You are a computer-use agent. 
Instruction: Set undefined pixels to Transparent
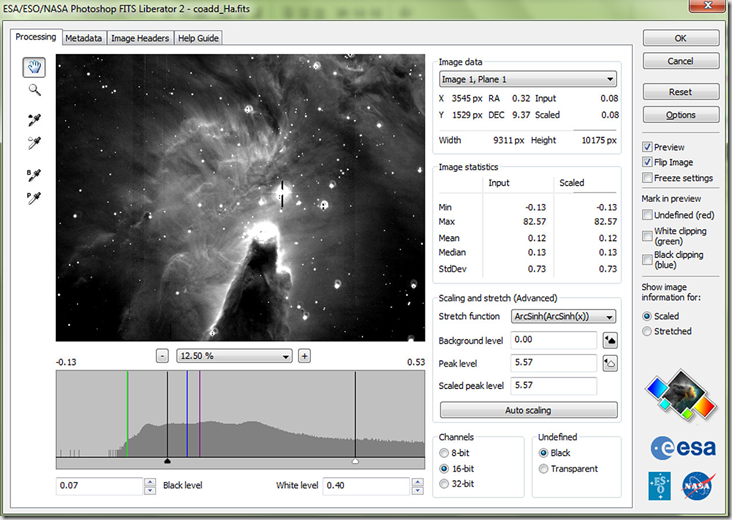click(x=543, y=469)
